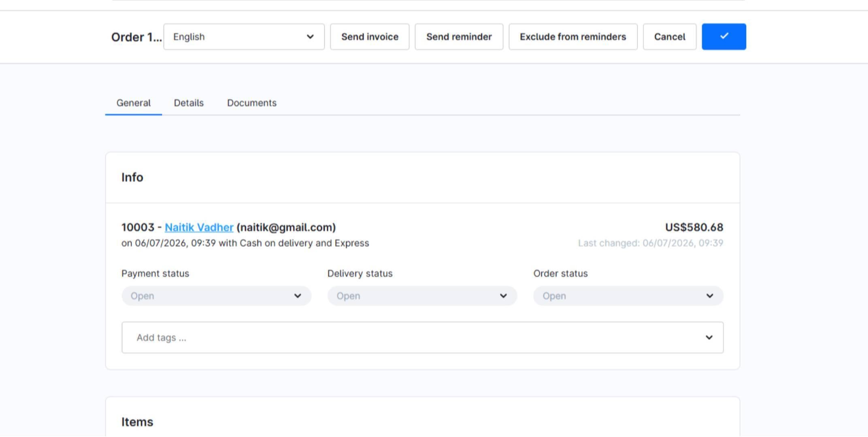Cancel the order editing
The width and height of the screenshot is (868, 437).
[x=670, y=37]
